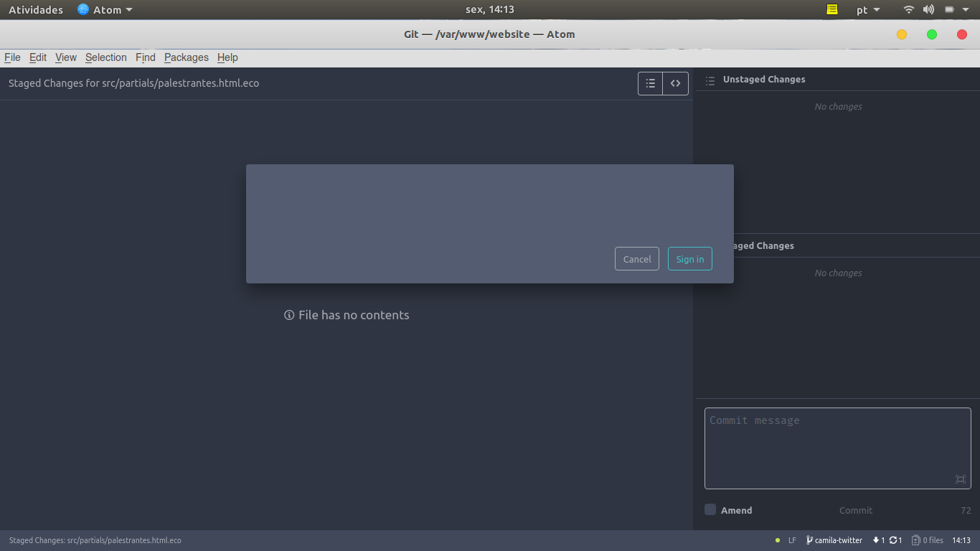The image size is (980, 551).
Task: Click the Sign in button
Action: pos(690,259)
